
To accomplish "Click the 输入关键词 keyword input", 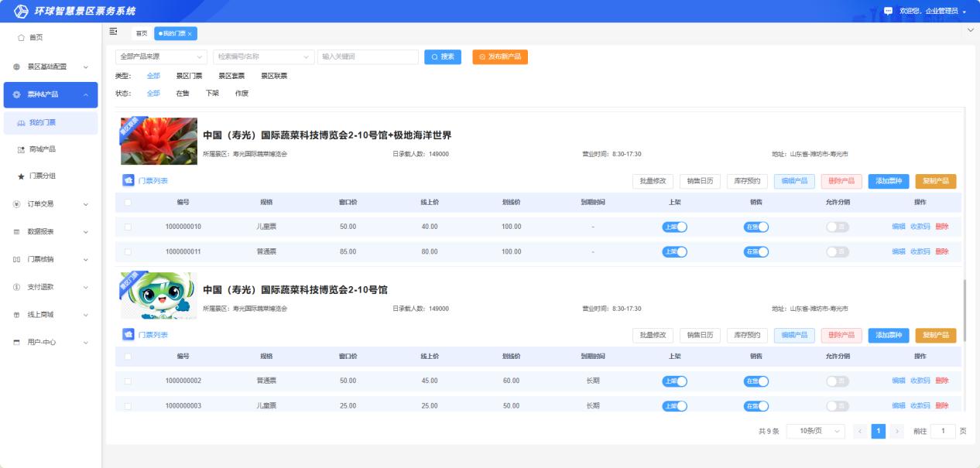I will pyautogui.click(x=368, y=56).
